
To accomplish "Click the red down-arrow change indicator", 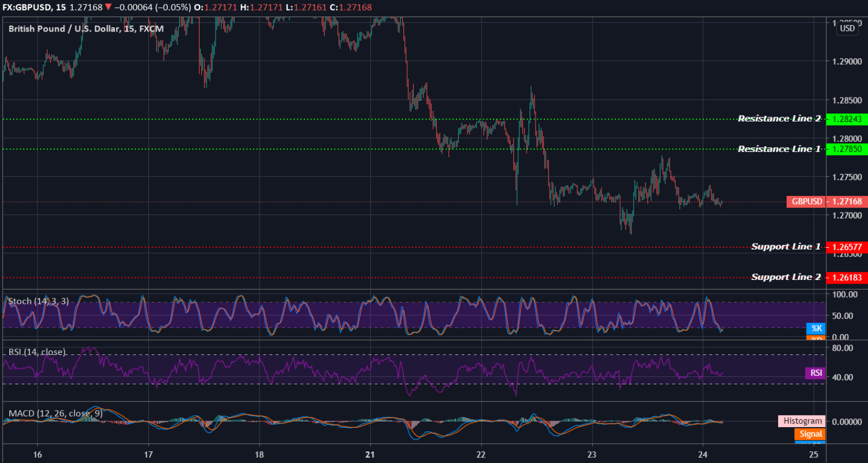I will coord(109,7).
